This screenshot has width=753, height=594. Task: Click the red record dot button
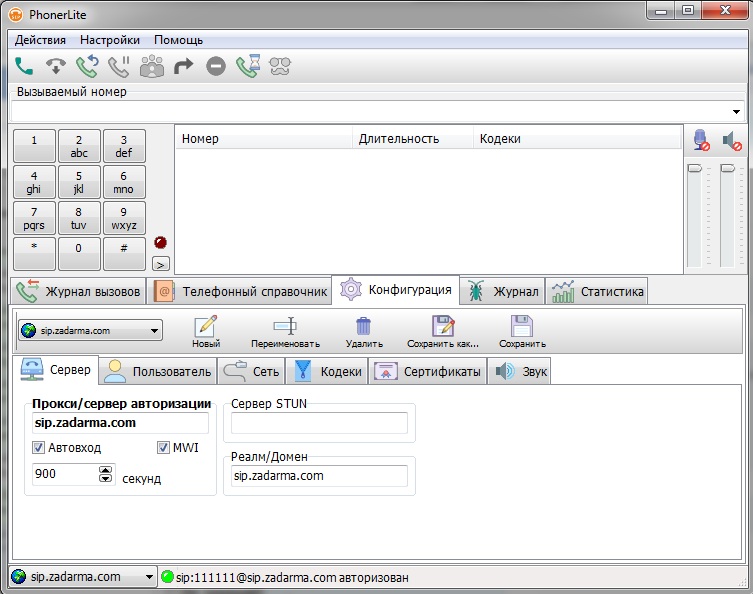[160, 242]
